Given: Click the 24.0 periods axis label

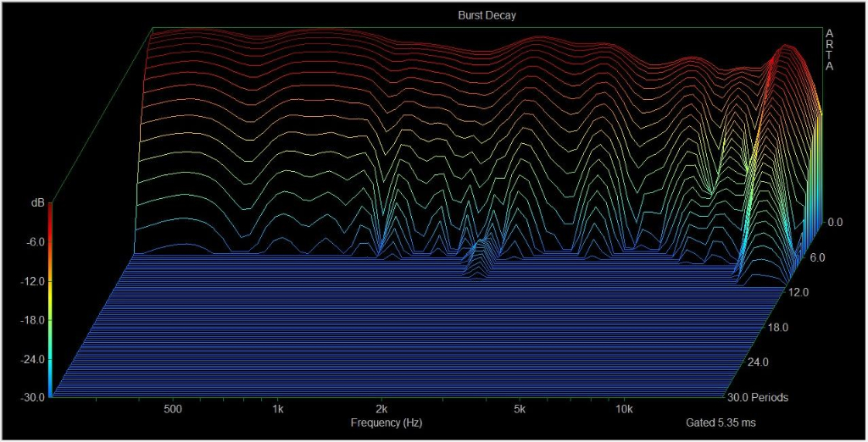Looking at the screenshot, I should pyautogui.click(x=758, y=362).
